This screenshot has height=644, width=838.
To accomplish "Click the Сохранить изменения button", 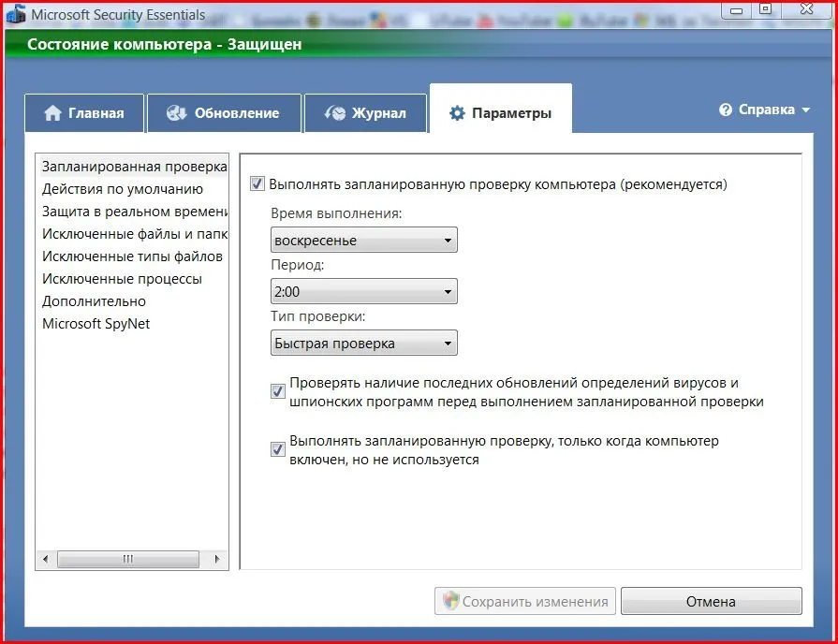I will 525,601.
